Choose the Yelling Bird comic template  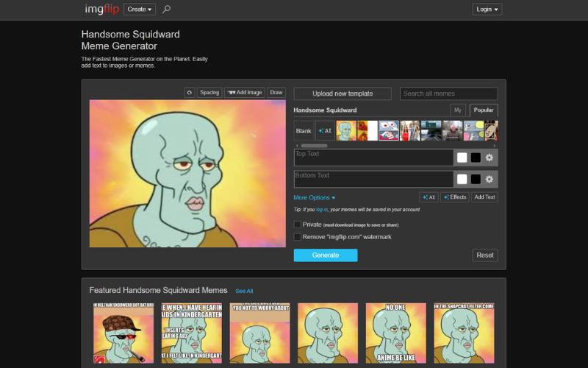coord(473,131)
